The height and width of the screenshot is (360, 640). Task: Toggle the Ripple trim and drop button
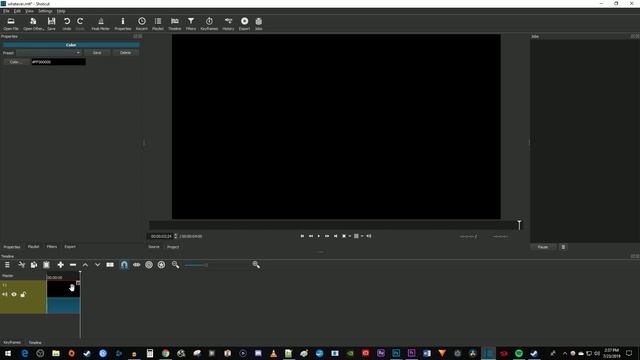coord(149,265)
